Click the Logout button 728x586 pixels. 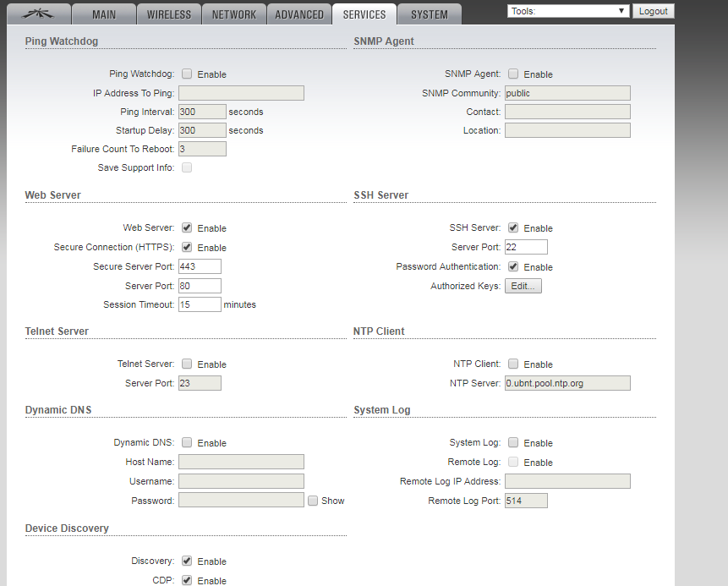point(654,11)
